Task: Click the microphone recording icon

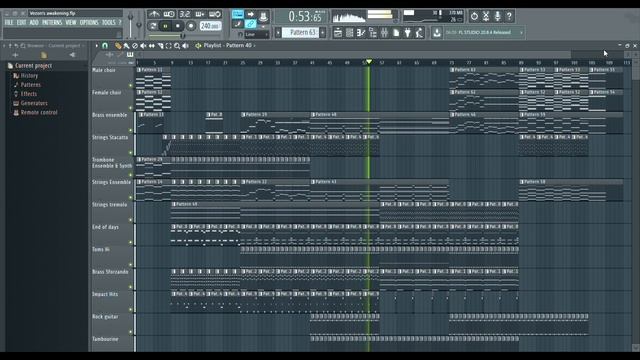Action: [498, 16]
